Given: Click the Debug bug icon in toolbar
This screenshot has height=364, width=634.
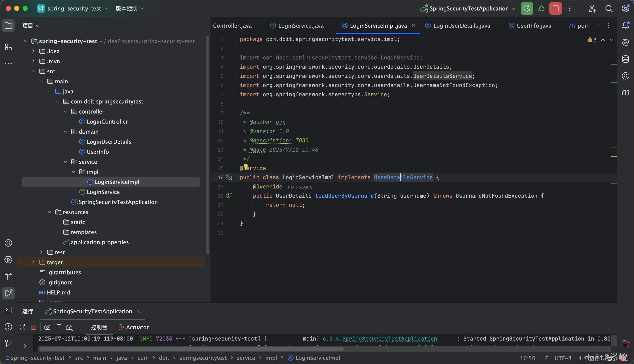Looking at the screenshot, I should pyautogui.click(x=541, y=9).
